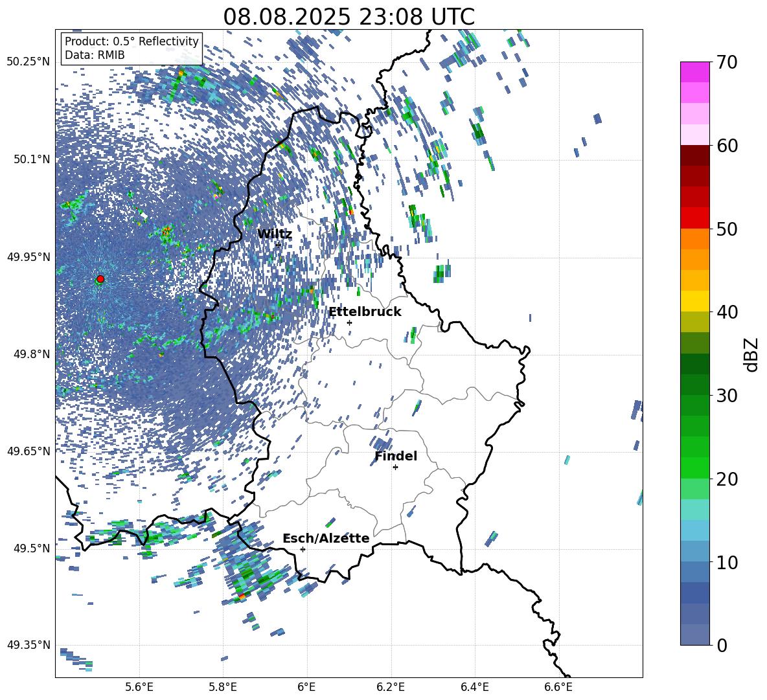The width and height of the screenshot is (767, 700).
Task: Click the Ettelbruck station cross marker
Action: point(349,322)
